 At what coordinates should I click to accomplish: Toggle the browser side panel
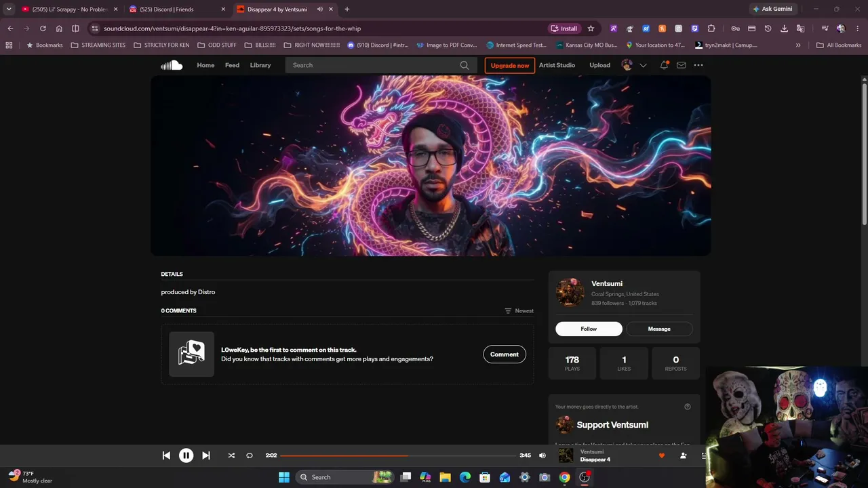click(75, 28)
